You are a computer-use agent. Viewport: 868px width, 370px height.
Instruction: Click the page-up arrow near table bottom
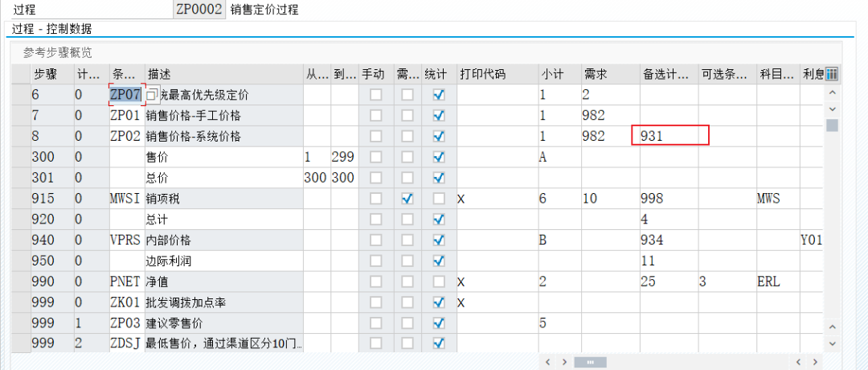(x=832, y=327)
